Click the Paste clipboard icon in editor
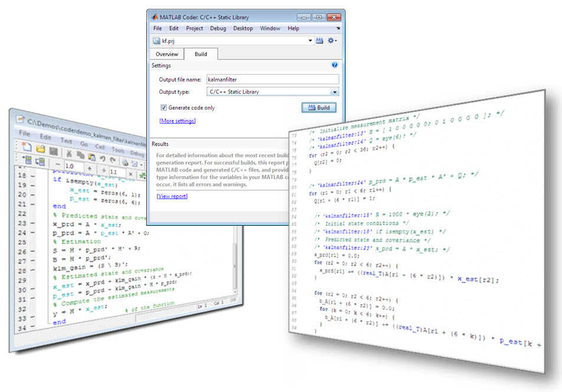562x392 pixels. click(x=92, y=156)
